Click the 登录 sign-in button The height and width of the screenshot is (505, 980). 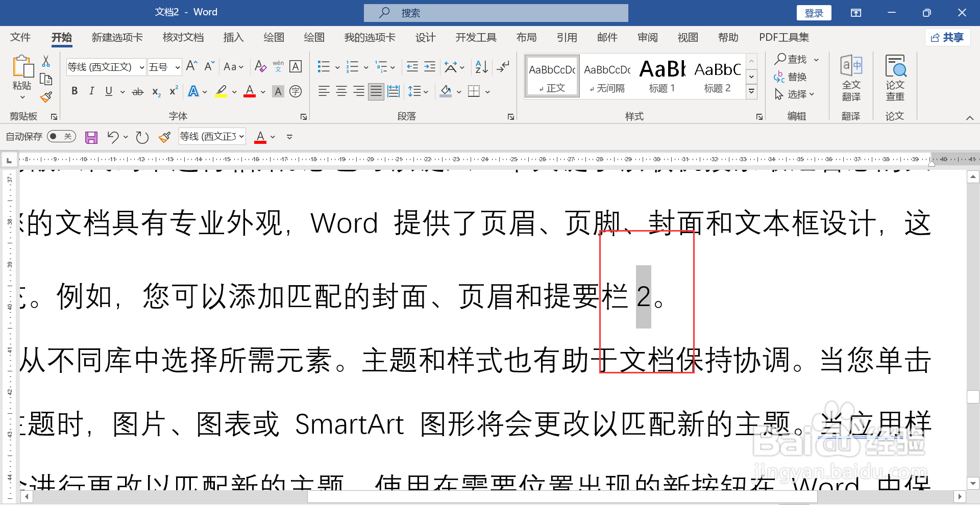[x=814, y=13]
